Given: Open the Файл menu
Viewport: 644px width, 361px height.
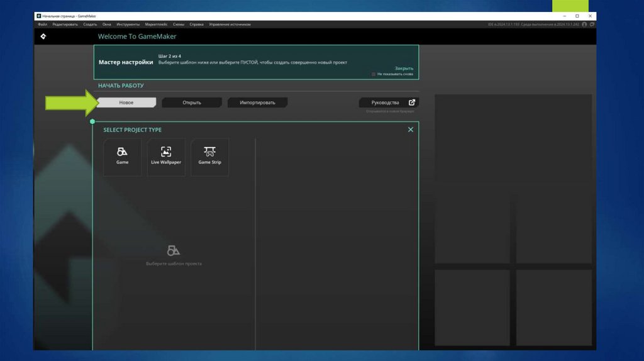Looking at the screenshot, I should pyautogui.click(x=42, y=25).
